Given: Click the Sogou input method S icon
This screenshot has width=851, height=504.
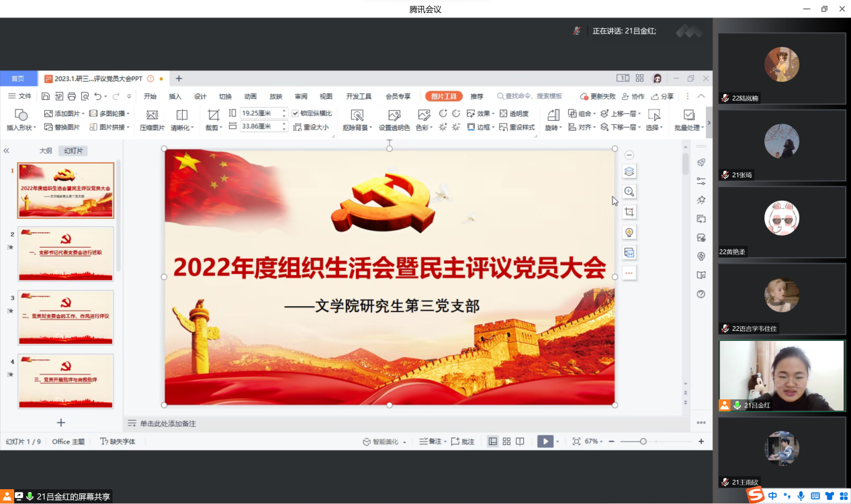Looking at the screenshot, I should click(756, 496).
